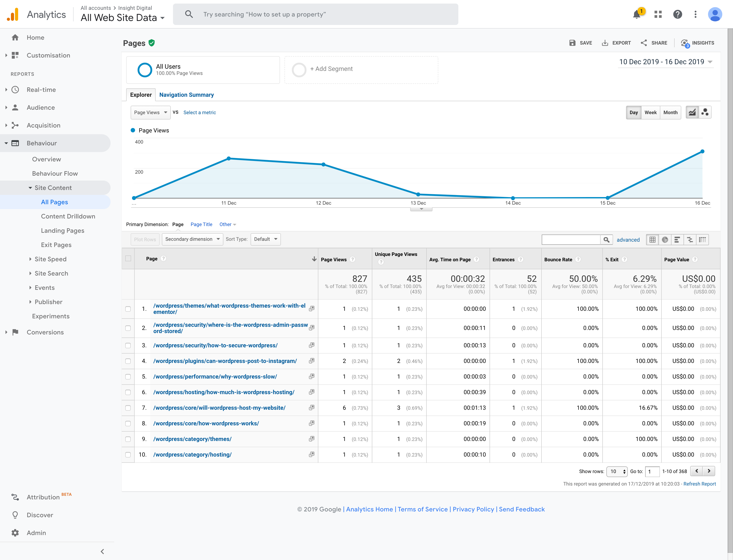
Task: Click help icon next to Bounce Rate header
Action: [578, 259]
